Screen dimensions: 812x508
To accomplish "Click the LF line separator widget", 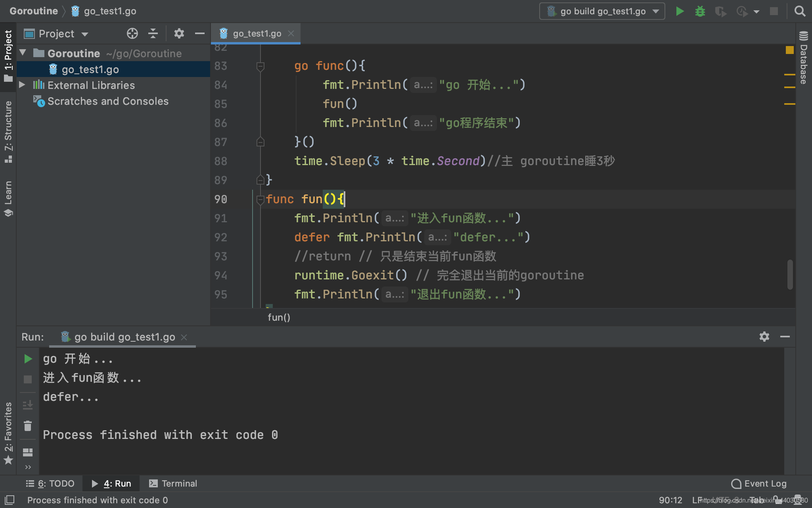I will tap(696, 500).
